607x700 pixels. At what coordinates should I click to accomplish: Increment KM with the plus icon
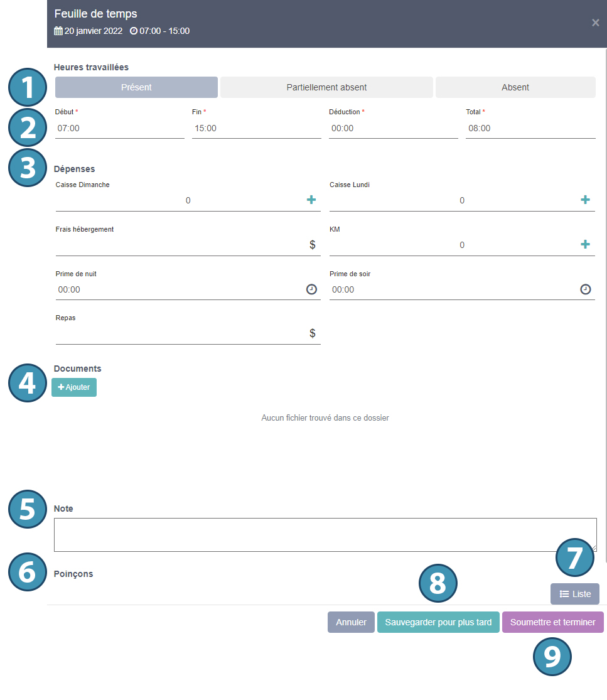585,245
